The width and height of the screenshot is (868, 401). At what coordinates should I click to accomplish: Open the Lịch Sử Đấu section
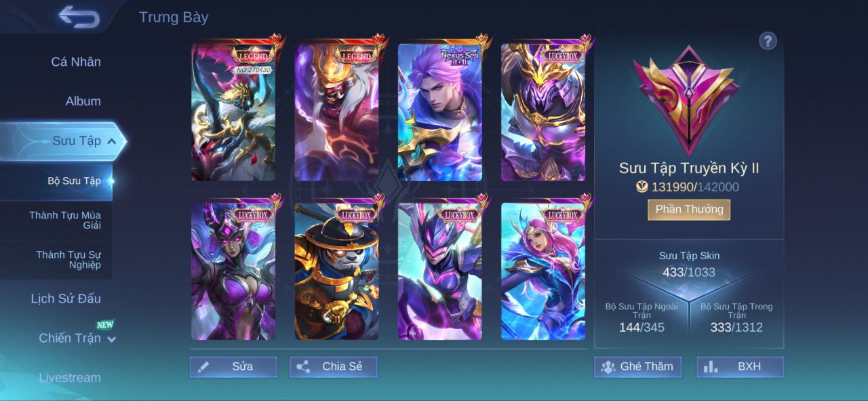[x=66, y=299]
